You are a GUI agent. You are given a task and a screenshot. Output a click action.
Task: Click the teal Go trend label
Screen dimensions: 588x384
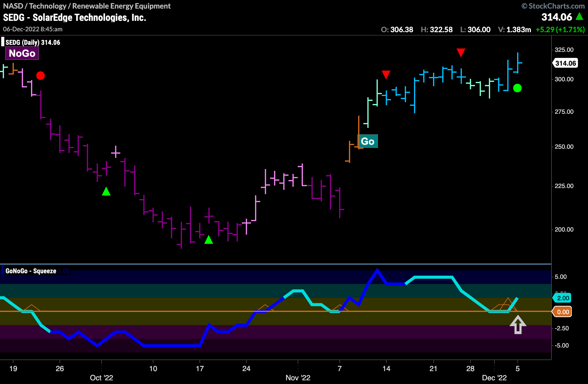[x=368, y=141]
